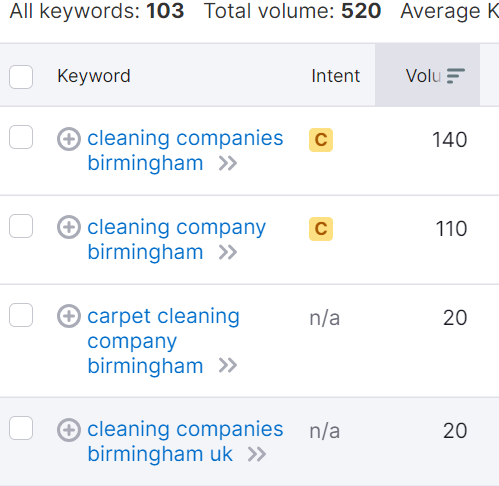Expand arrows next to cleaning companies birmingham uk
Screen dimensions: 499x486
pos(257,454)
